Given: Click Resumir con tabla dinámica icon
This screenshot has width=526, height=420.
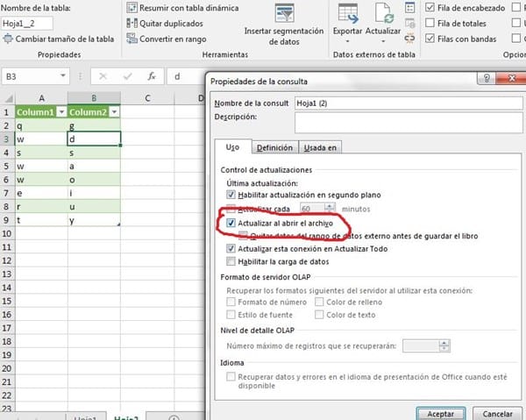Looking at the screenshot, I should coord(131,7).
